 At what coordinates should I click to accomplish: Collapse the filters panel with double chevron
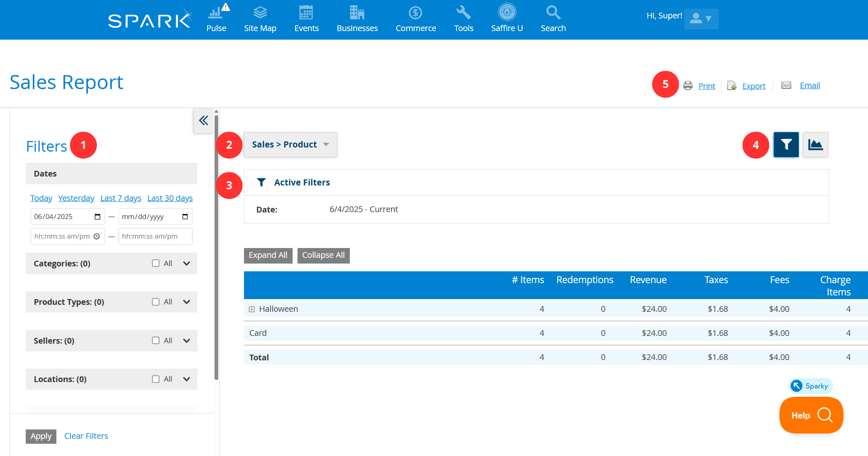point(203,121)
